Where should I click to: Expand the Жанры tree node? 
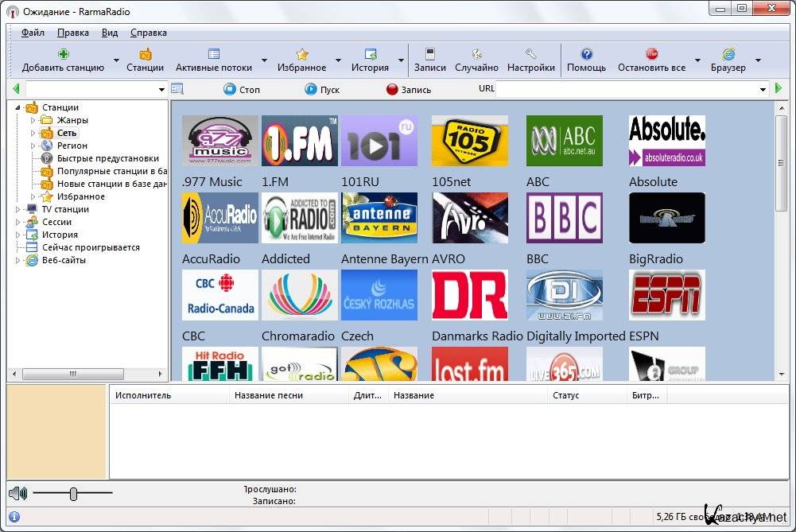pyautogui.click(x=33, y=121)
